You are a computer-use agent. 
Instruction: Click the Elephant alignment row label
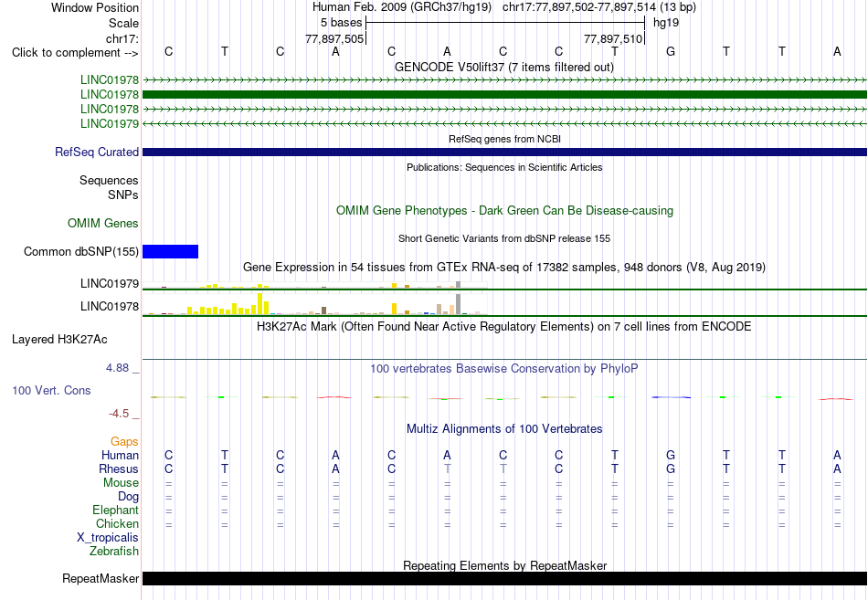tap(115, 510)
